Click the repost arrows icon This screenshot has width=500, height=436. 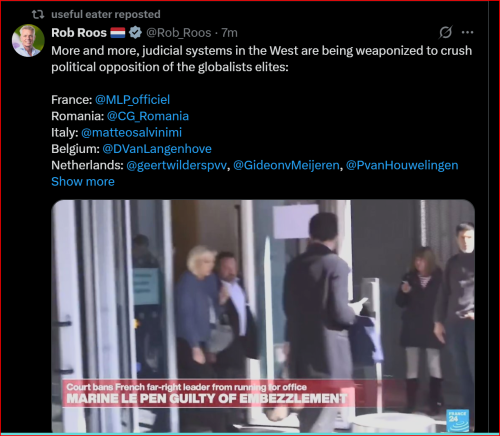click(38, 14)
